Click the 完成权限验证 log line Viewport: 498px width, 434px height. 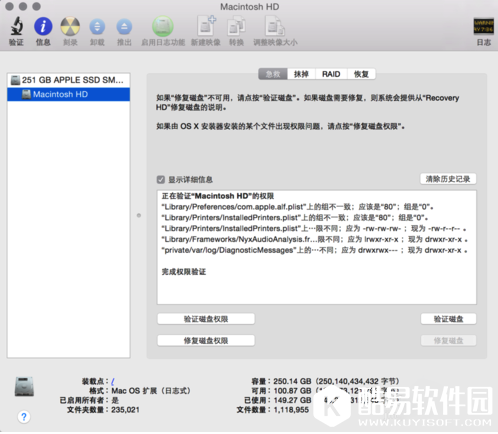click(x=184, y=272)
